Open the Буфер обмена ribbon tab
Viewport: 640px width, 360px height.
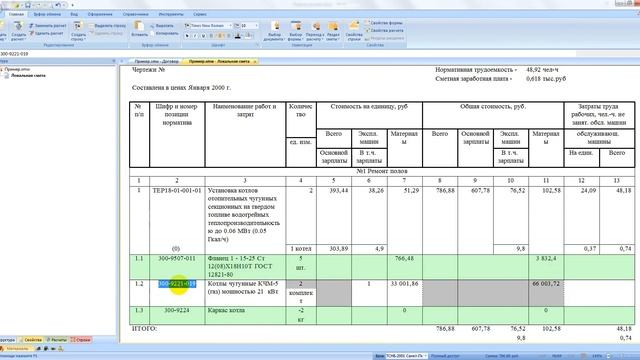47,14
